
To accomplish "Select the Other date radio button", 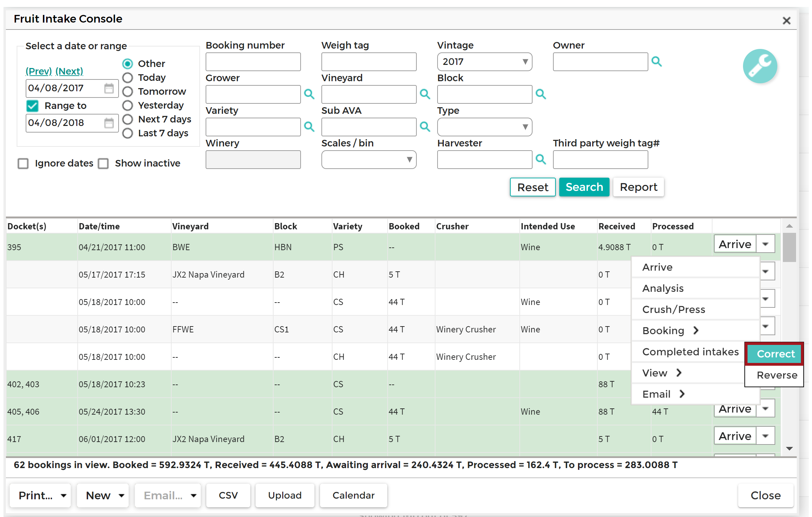I will click(x=128, y=63).
